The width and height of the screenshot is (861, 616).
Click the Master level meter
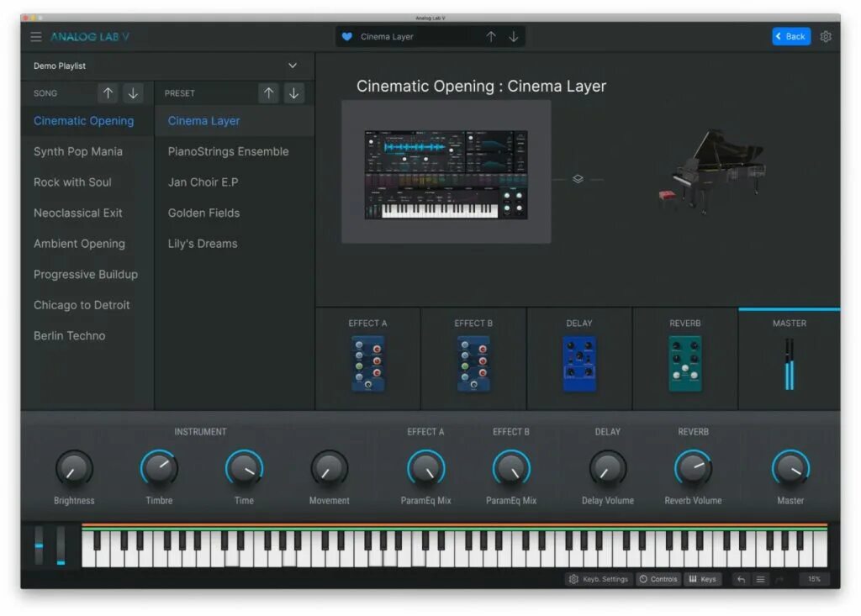[789, 364]
